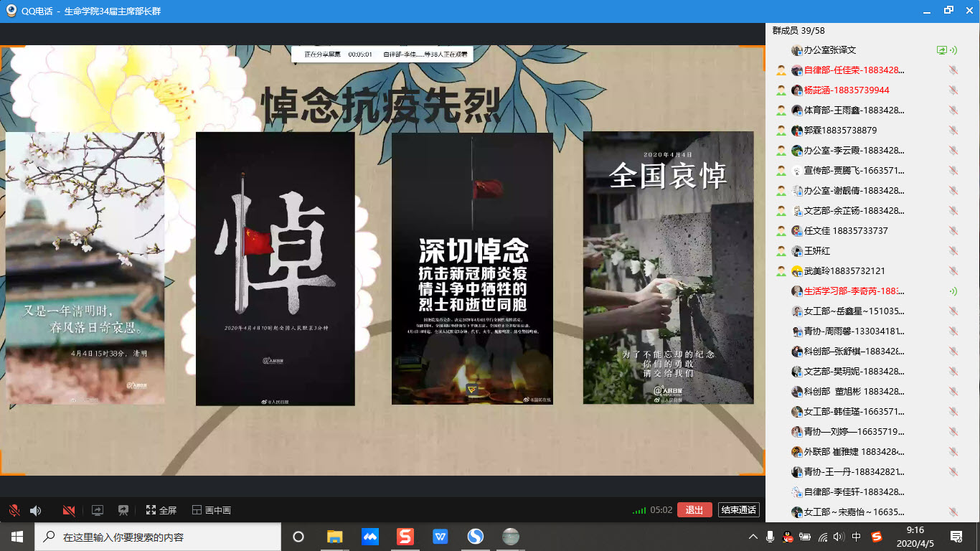Click the 群成员 39/58 header
Viewport: 980px width, 551px height.
(798, 30)
